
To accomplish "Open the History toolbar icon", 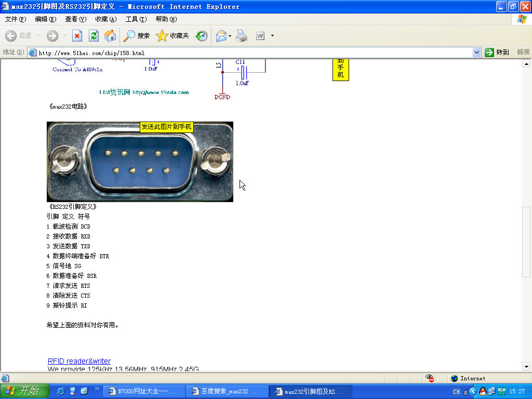I will coord(202,36).
